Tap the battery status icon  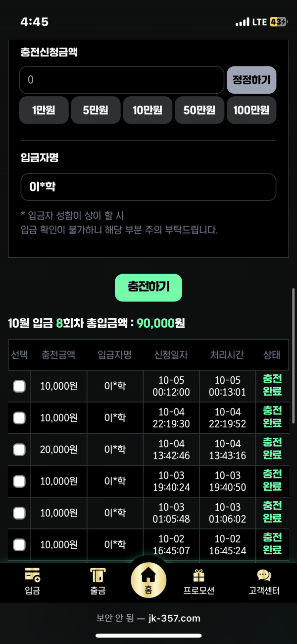(x=278, y=22)
